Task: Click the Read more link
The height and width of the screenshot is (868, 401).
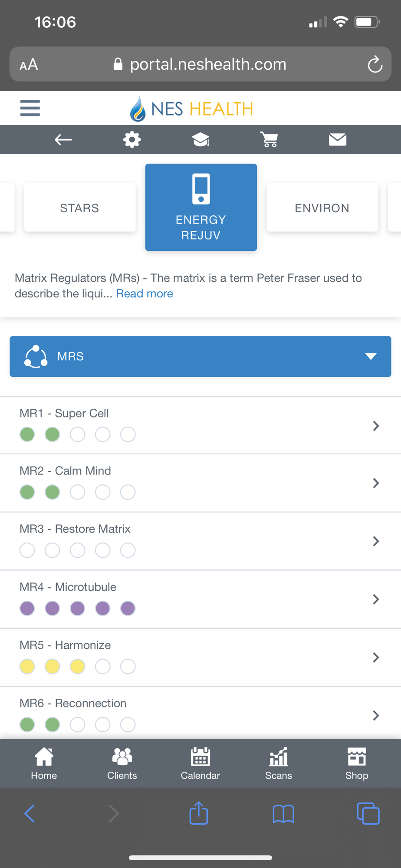Action: coord(145,294)
